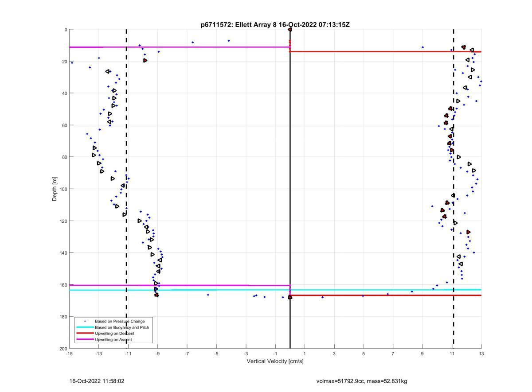This screenshot has height=392, width=532.
Task: Click the red horizontal line near 14 m depth
Action: 386,52
